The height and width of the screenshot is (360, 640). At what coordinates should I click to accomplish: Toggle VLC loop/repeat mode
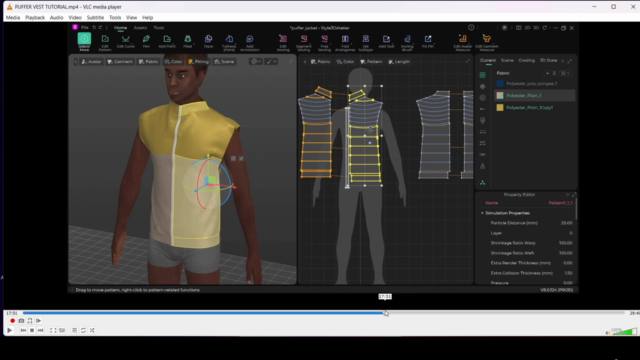(x=83, y=330)
